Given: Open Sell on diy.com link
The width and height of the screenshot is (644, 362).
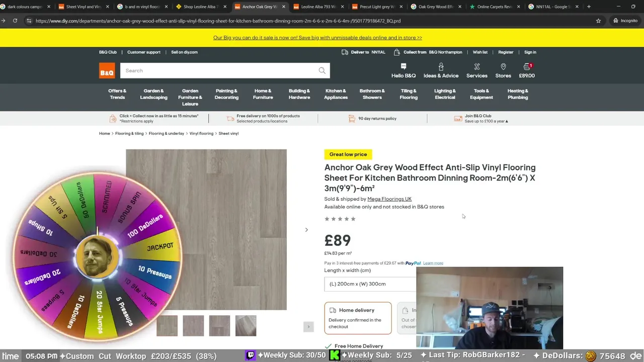Looking at the screenshot, I should [184, 52].
